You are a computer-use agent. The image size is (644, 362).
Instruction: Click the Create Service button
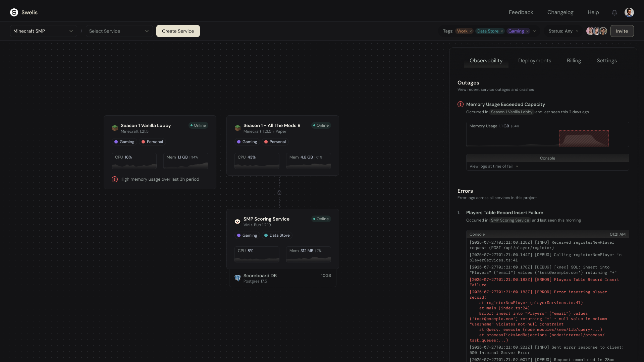(x=178, y=31)
